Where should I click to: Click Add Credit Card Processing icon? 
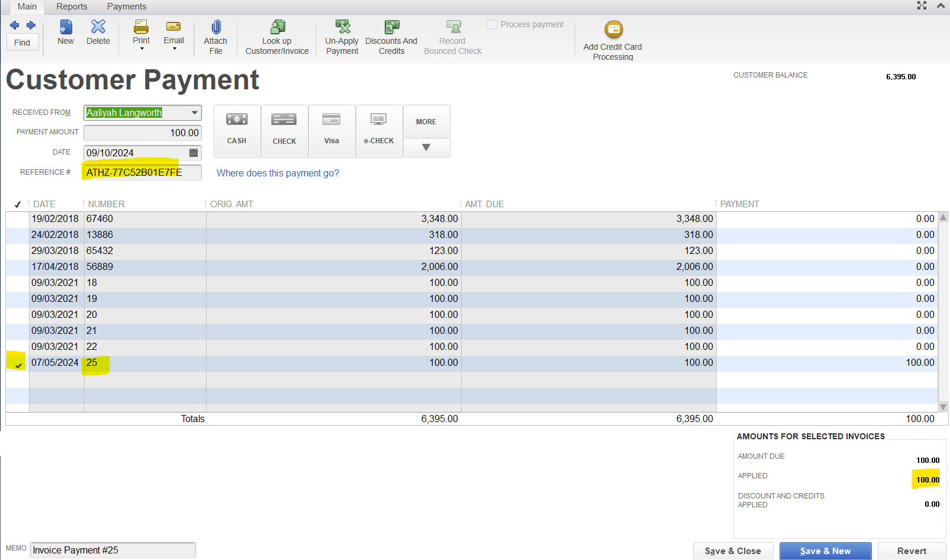tap(613, 30)
